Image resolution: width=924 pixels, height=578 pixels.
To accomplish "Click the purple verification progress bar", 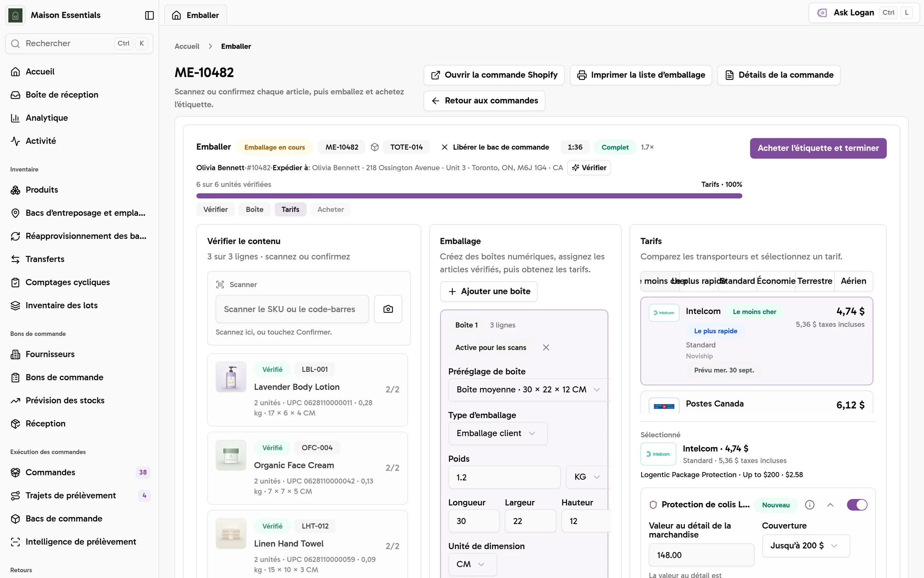I will click(469, 196).
